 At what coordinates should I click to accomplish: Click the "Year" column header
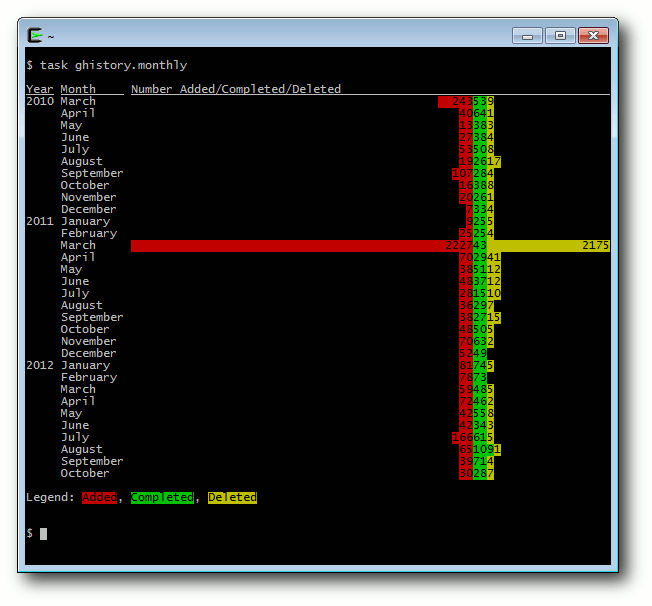(x=40, y=89)
